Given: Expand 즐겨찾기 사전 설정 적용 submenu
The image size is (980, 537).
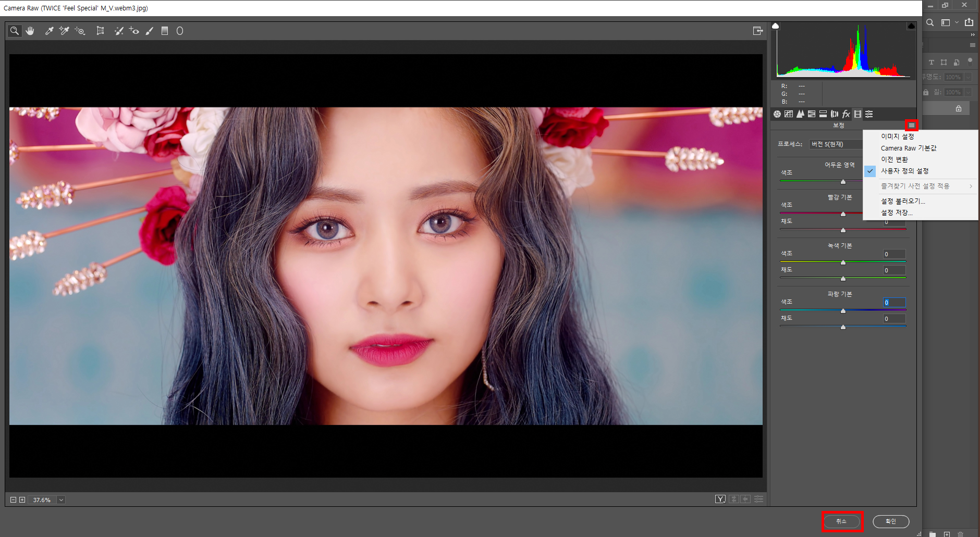Looking at the screenshot, I should click(x=921, y=186).
